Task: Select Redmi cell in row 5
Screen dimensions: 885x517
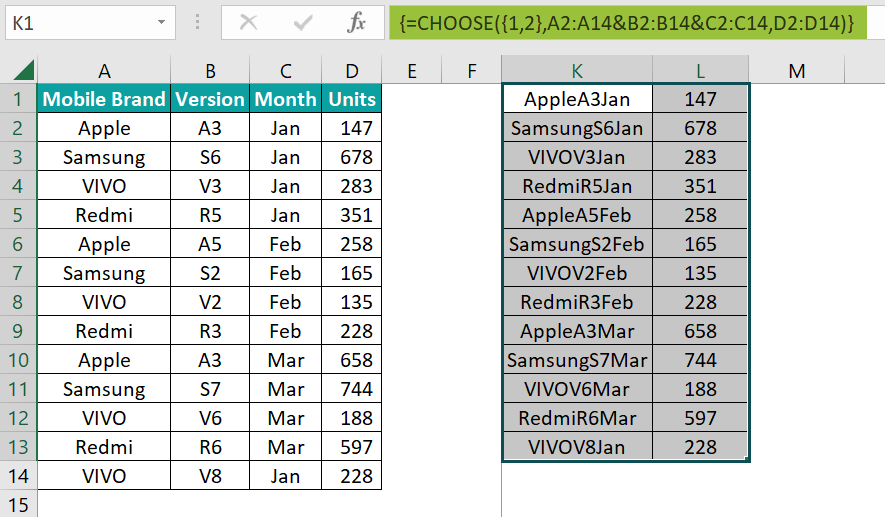Action: (104, 215)
